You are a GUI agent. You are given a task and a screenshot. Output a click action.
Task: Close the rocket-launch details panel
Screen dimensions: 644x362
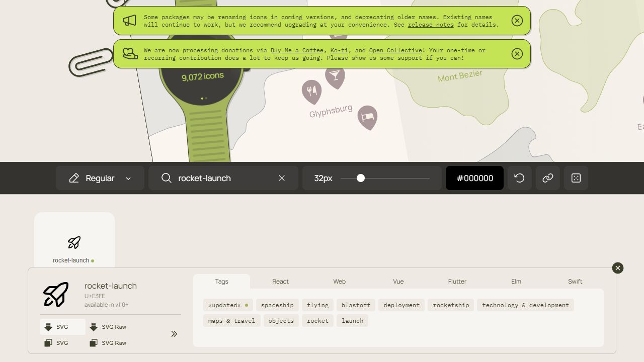618,268
